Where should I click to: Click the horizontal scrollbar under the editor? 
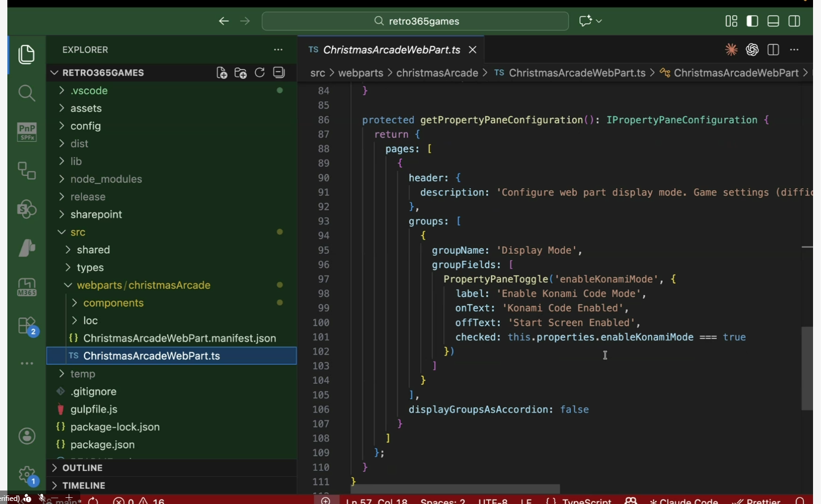click(x=455, y=489)
